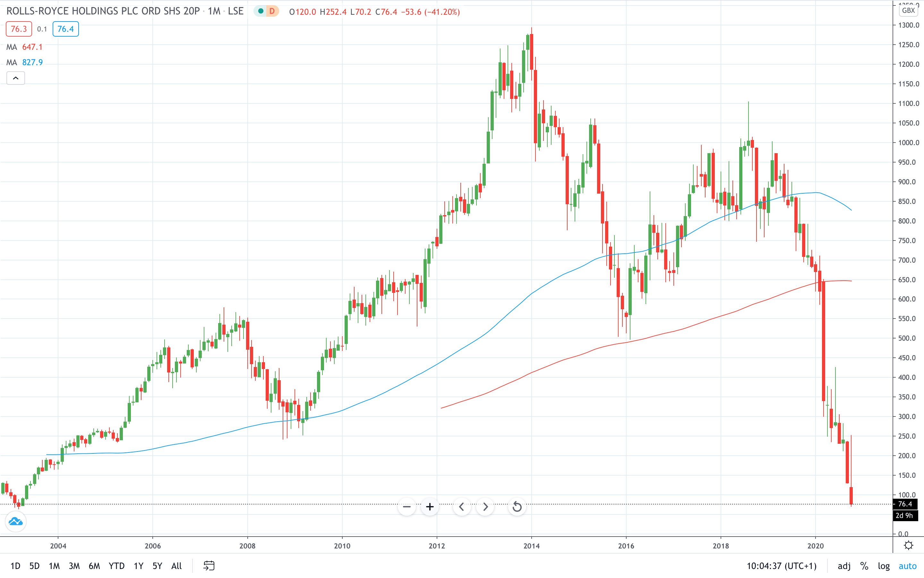Viewport: 924px width, 578px height.
Task: Select the 5D time range
Action: [34, 566]
